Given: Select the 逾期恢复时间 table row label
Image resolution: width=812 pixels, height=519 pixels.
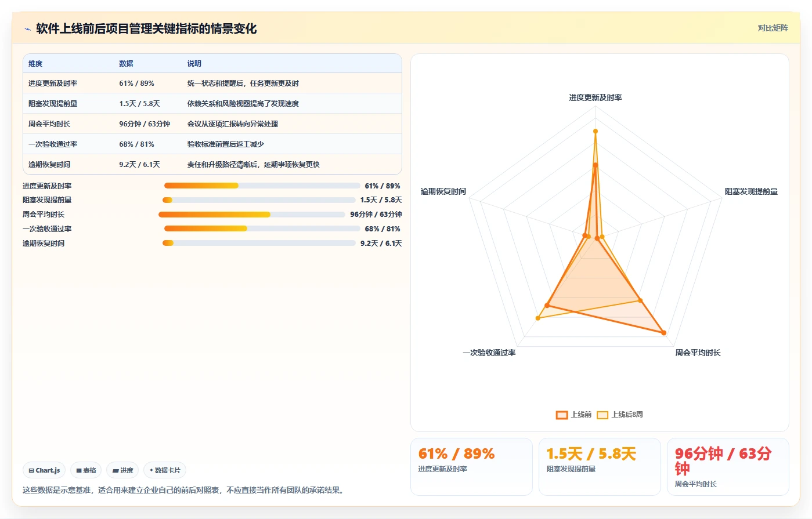Looking at the screenshot, I should click(49, 165).
